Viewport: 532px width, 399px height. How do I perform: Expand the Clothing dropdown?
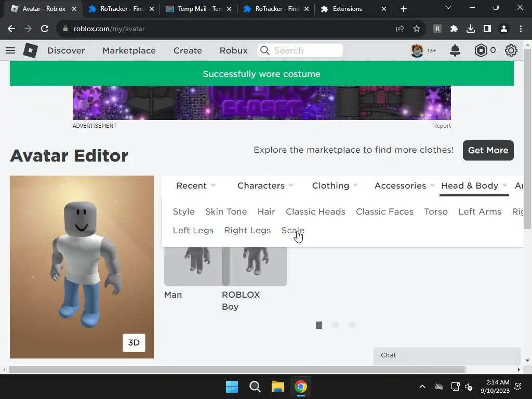[335, 185]
